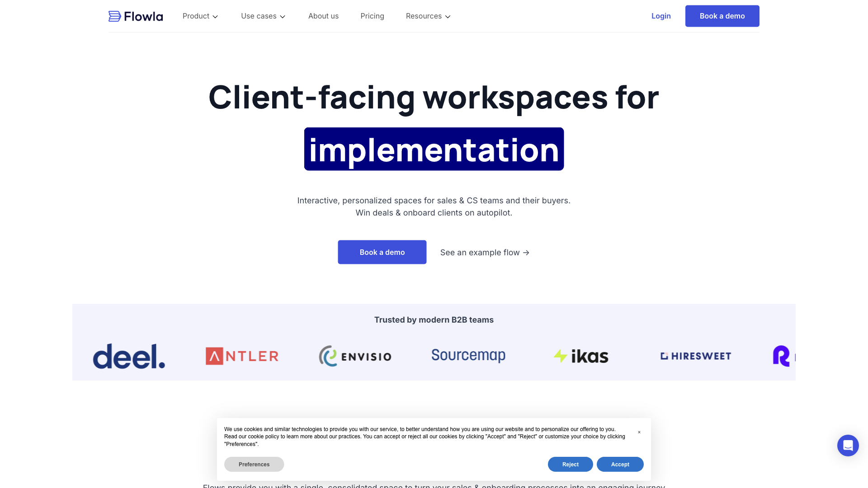Accept all cookies
Viewport: 868px width, 488px height.
coord(620,464)
